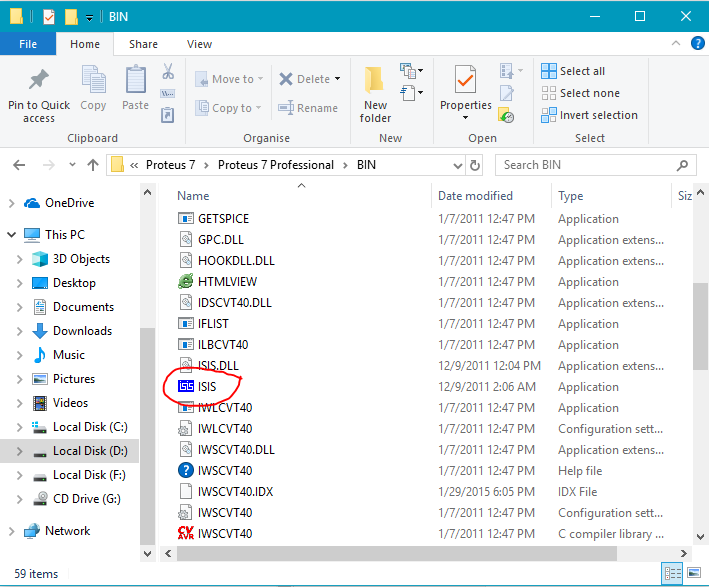Viewport: 709px width, 587px height.
Task: Expand the Downloads tree node
Action: point(19,331)
